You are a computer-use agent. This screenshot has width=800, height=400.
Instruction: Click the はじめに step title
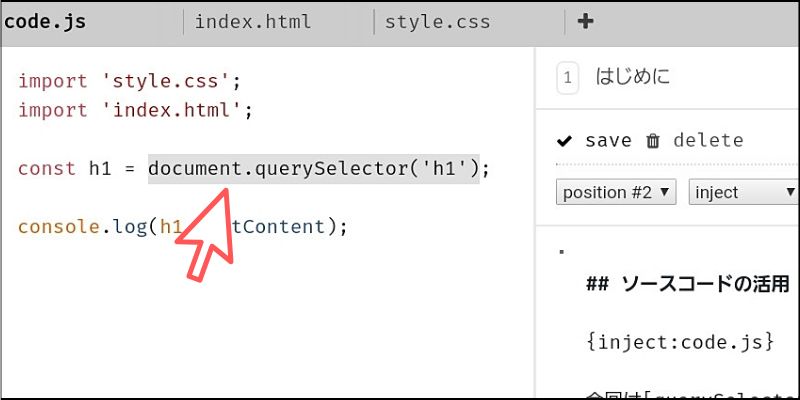tap(633, 77)
